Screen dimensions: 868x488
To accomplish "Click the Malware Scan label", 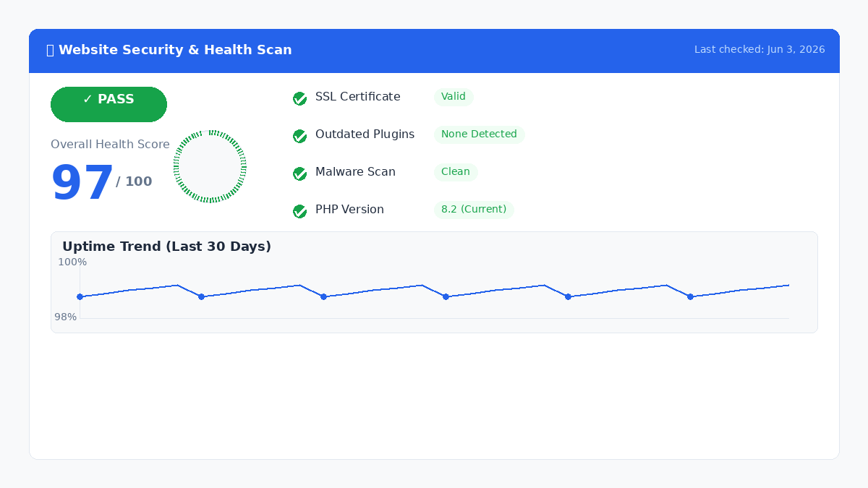I will (355, 172).
